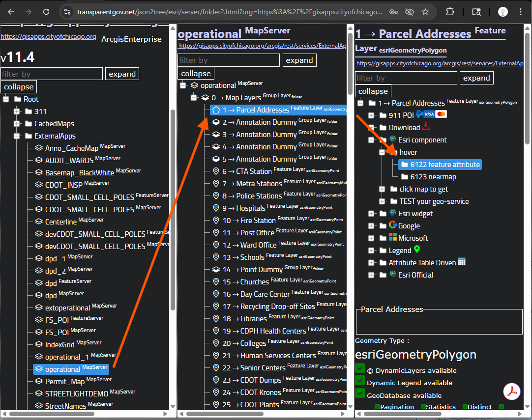Click the globe icon beside Esri component
This screenshot has height=420, width=532.
(x=393, y=139)
